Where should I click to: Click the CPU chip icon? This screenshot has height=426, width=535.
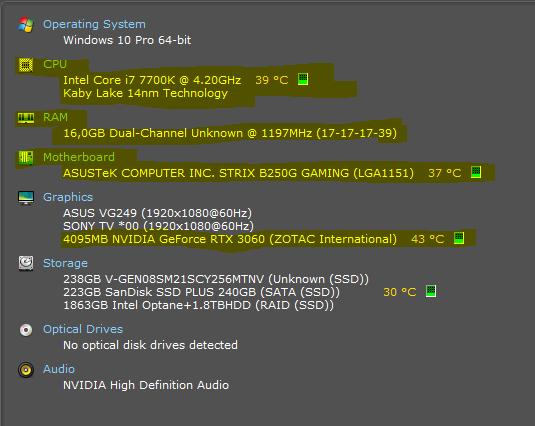[x=26, y=65]
